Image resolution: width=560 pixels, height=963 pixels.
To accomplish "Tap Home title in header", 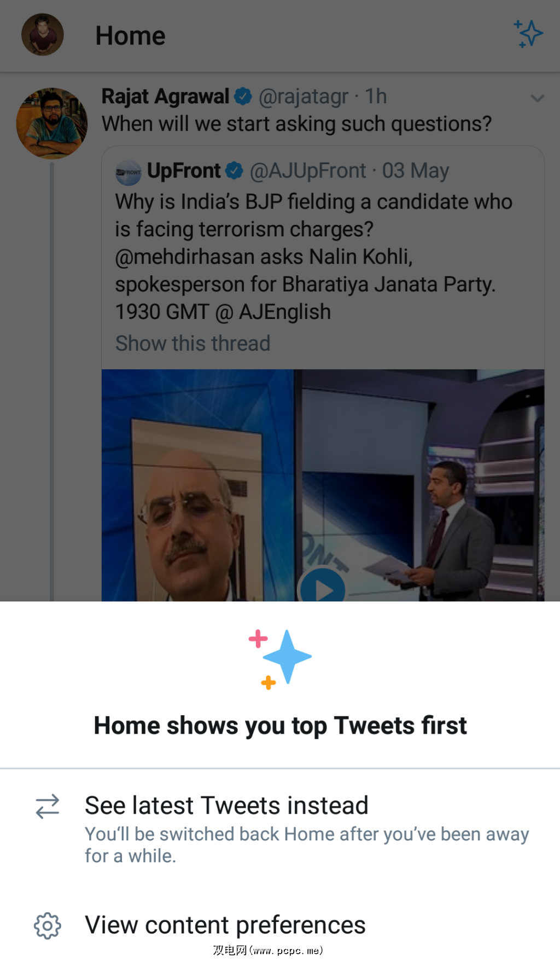I will [130, 36].
